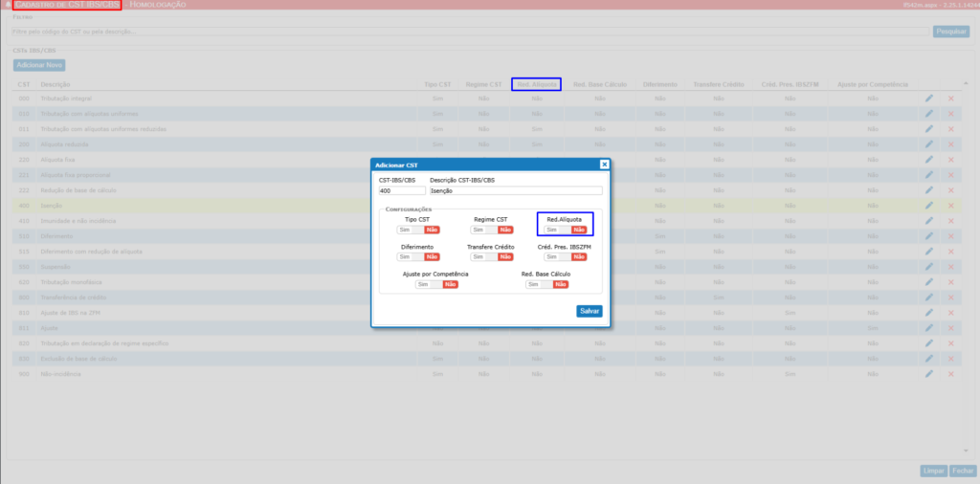Toggle the Tipo CST switch

[x=417, y=230]
